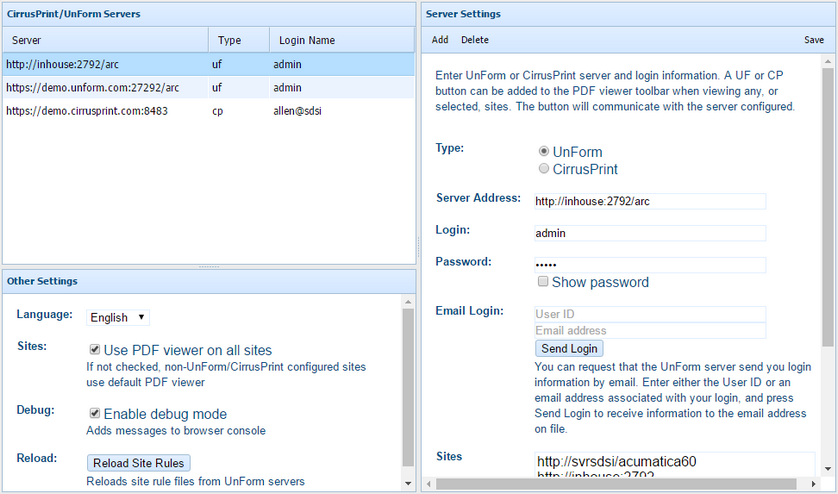Click Save in Server Settings toolbar

pos(814,40)
